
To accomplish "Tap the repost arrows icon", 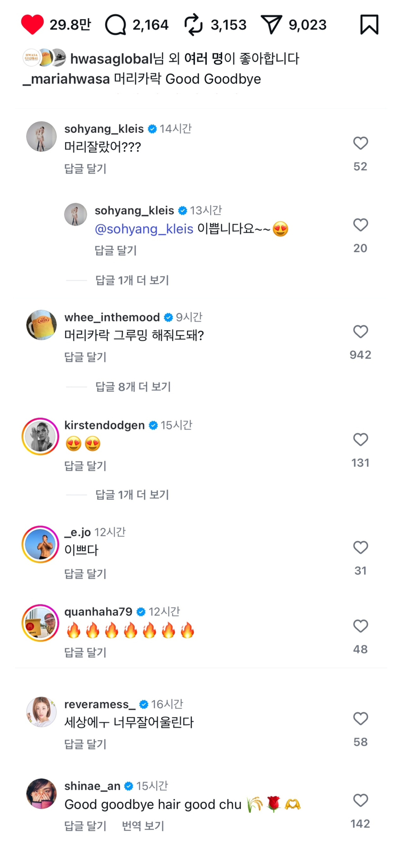I will (193, 25).
